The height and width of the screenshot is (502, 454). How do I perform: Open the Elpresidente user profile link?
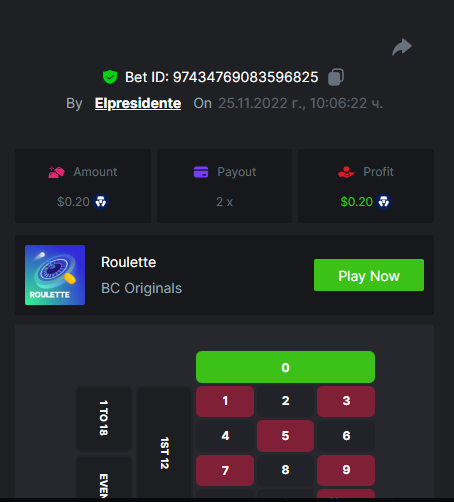(x=138, y=103)
